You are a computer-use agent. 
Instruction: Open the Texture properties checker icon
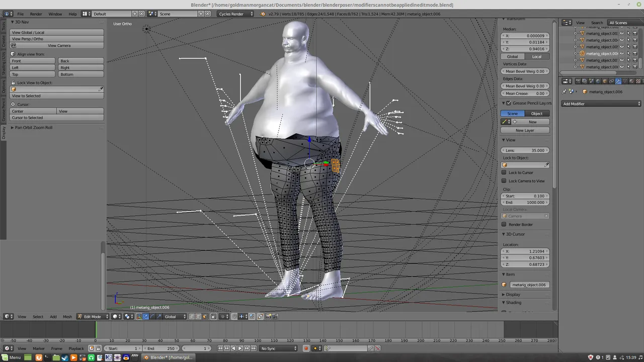(638, 81)
